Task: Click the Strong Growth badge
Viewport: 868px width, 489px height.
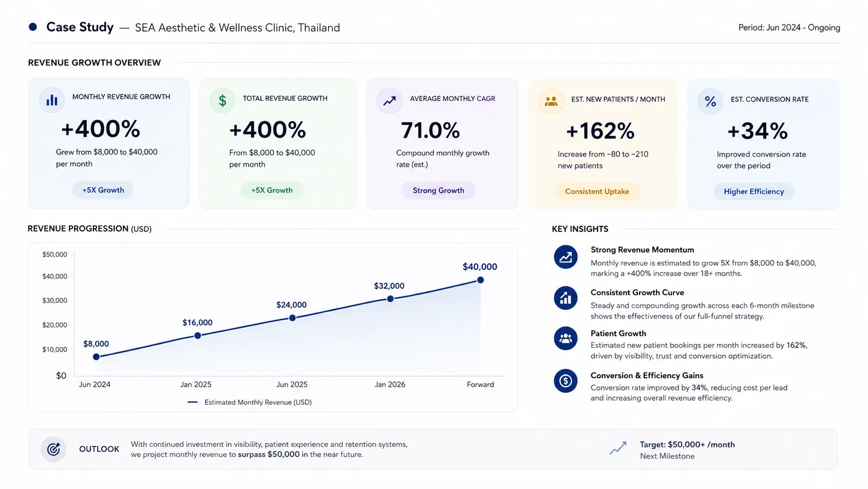Action: (439, 191)
